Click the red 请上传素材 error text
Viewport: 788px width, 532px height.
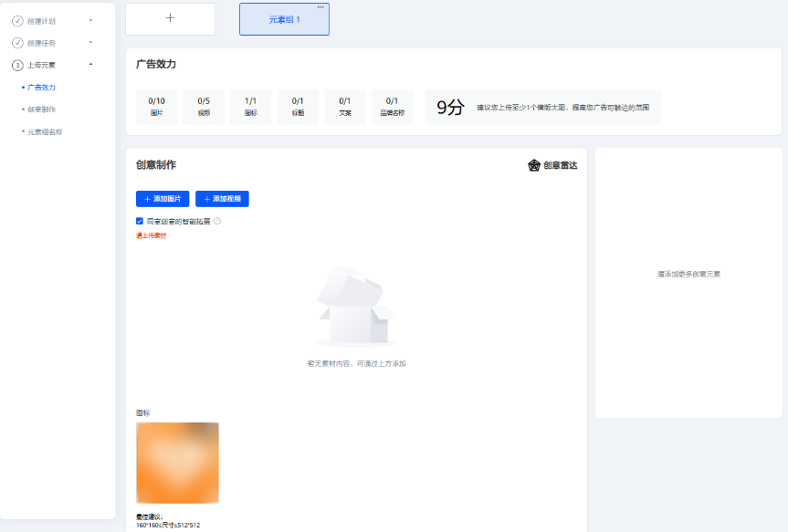coord(152,235)
